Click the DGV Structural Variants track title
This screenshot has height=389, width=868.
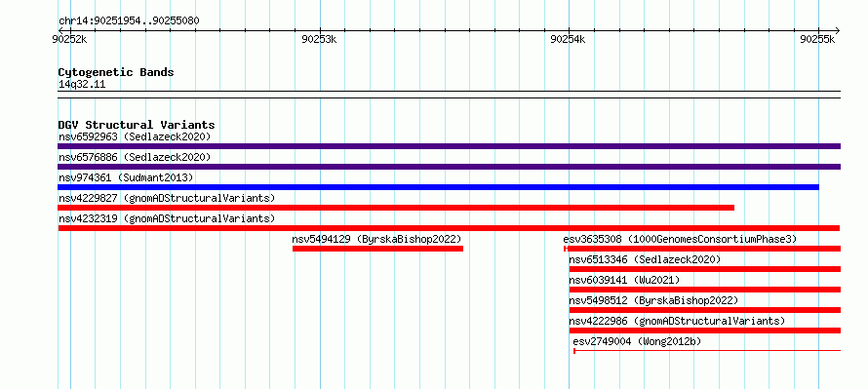point(137,125)
